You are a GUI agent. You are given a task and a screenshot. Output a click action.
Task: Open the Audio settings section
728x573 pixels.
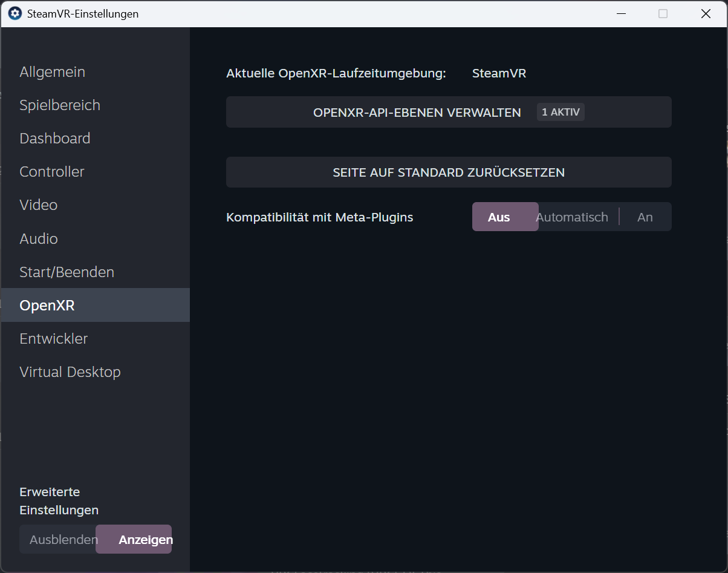(x=96, y=238)
